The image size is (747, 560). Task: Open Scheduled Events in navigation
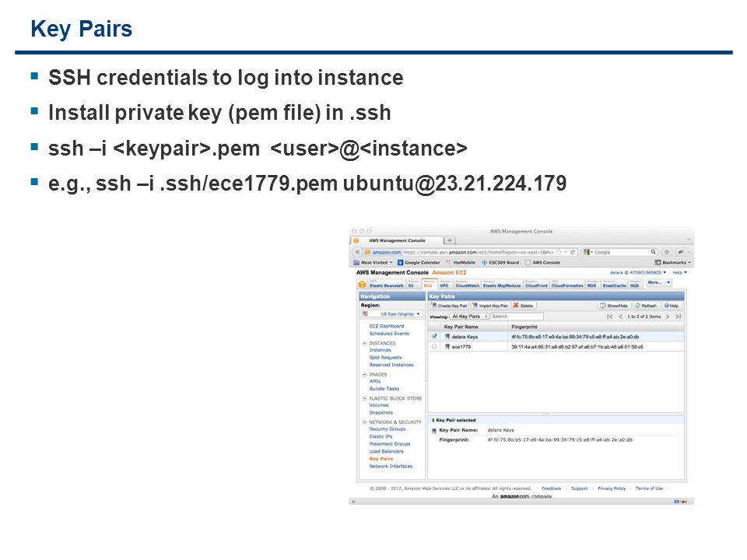[389, 334]
